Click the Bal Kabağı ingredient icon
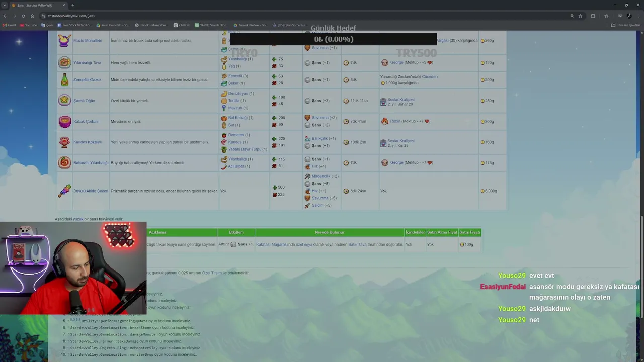Viewport: 644px width, 362px height. (224, 118)
